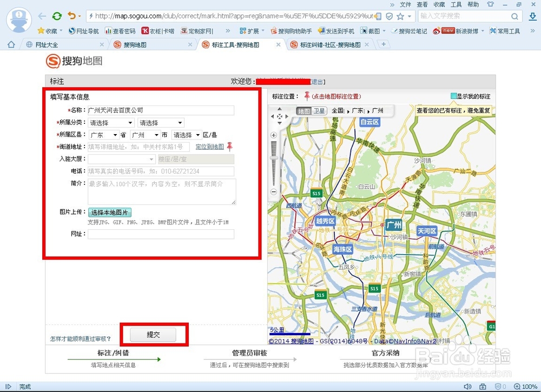This screenshot has height=392, width=541.
Task: Open 搜狗购物助手 tool
Action: pyautogui.click(x=291, y=31)
